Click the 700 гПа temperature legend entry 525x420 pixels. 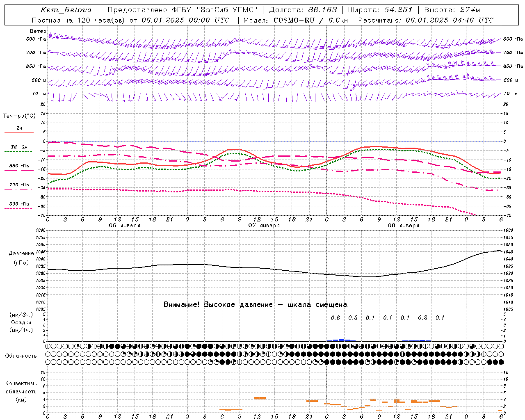click(19, 185)
